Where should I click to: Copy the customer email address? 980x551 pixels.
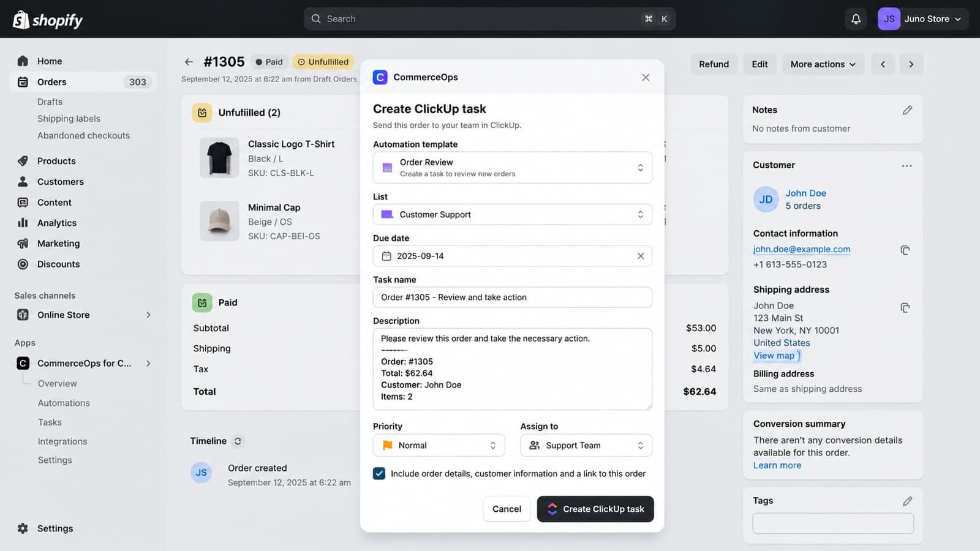click(x=905, y=250)
